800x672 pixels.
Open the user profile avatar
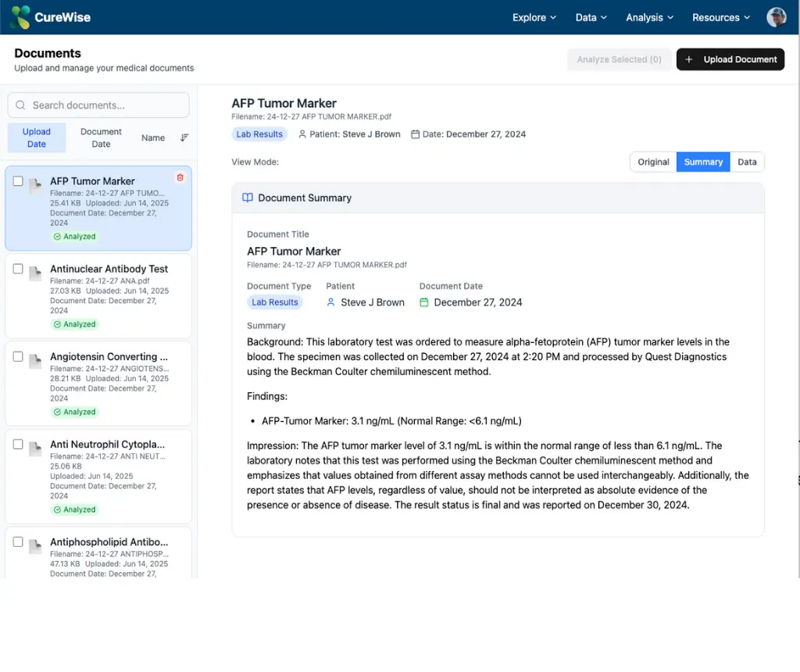[776, 16]
